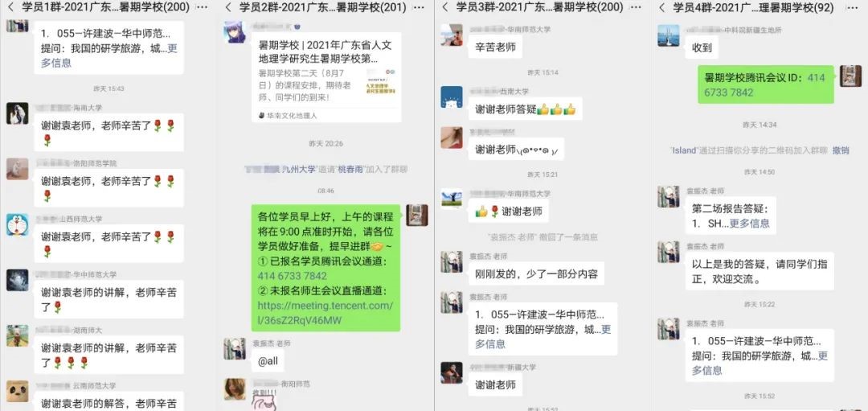Expand 更多信息 in 学员3群 055 message
This screenshot has width=868, height=411.
pyautogui.click(x=542, y=337)
